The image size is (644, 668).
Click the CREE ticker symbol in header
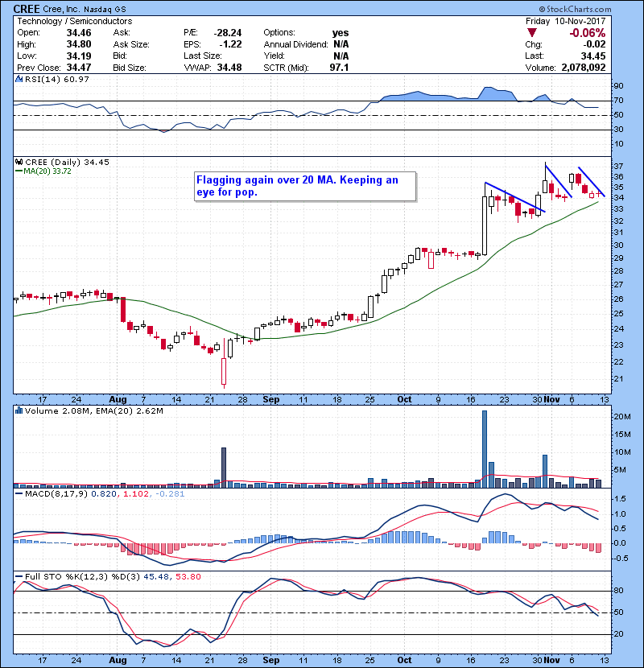click(27, 9)
